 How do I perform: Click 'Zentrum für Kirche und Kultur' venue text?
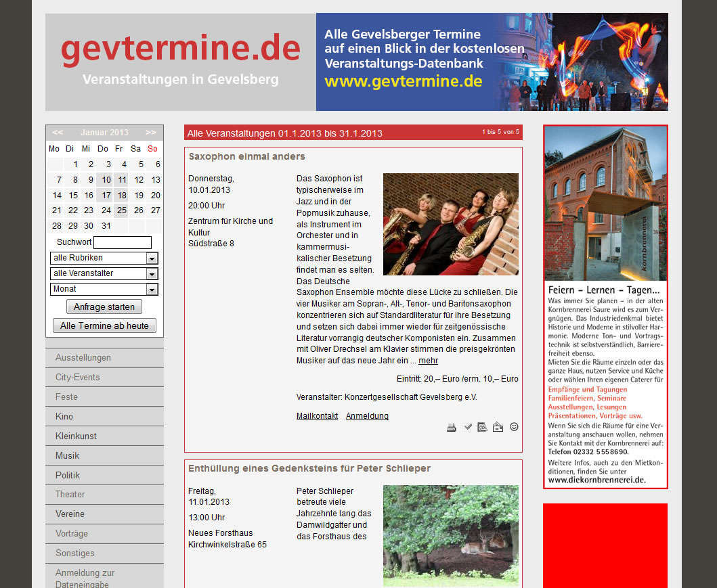click(x=230, y=227)
